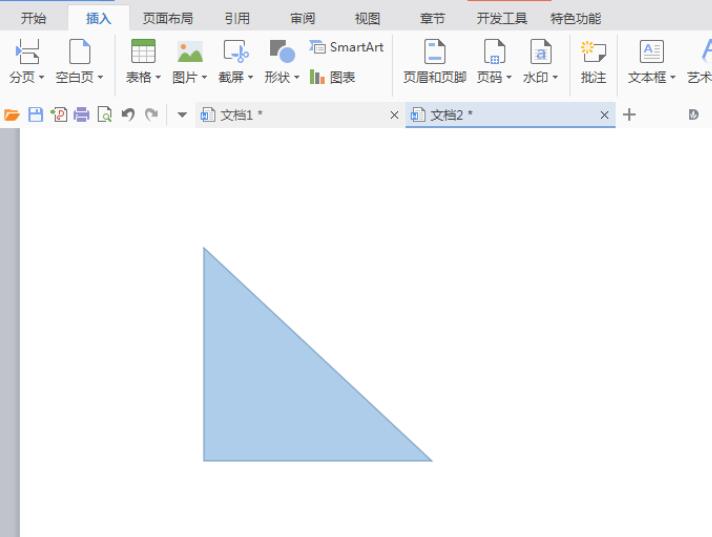Insert a blank page with 空白页 icon
The image size is (712, 537).
click(79, 51)
